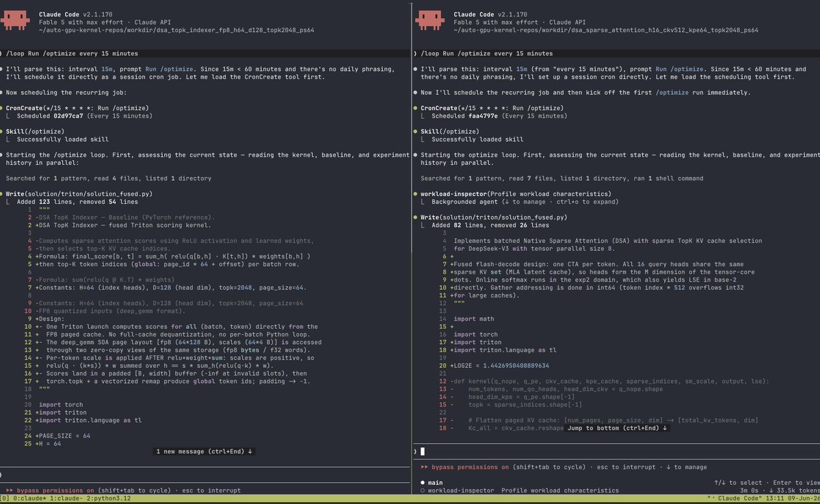Click '/loop Run /optimize every 15 minutes' in left pane

point(72,53)
